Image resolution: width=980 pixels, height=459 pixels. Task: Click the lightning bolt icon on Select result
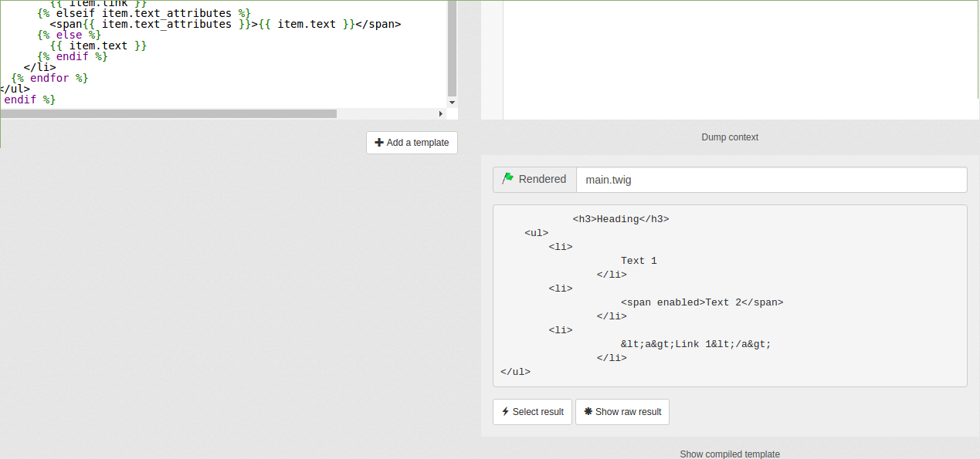[x=505, y=411]
